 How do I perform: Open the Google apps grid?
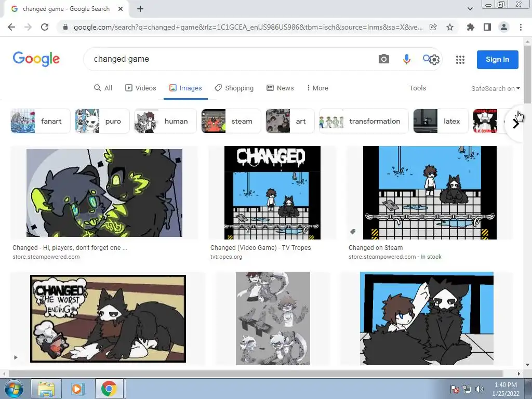pos(460,60)
